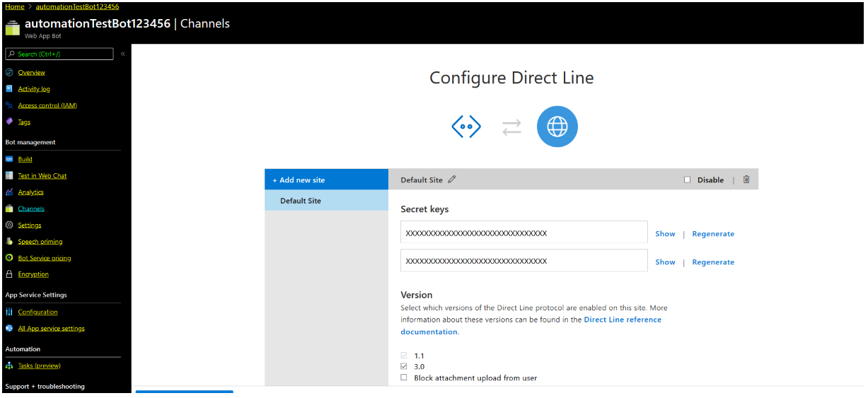
Task: Open Direct Line reference documentation link
Action: pyautogui.click(x=531, y=326)
